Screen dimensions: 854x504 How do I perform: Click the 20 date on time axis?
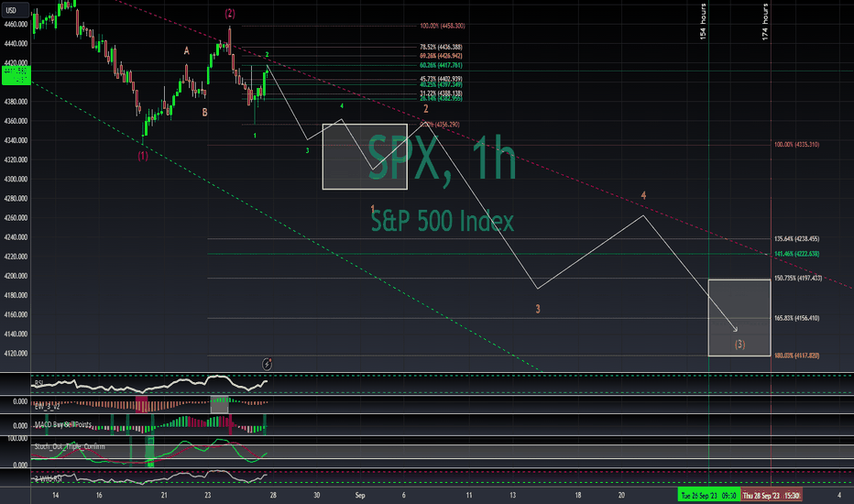(x=621, y=495)
